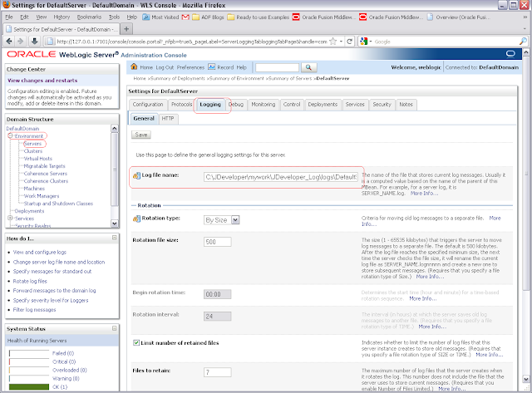Screen dimensions: 532x393
Task: Click the Log Out link
Action: [165, 67]
